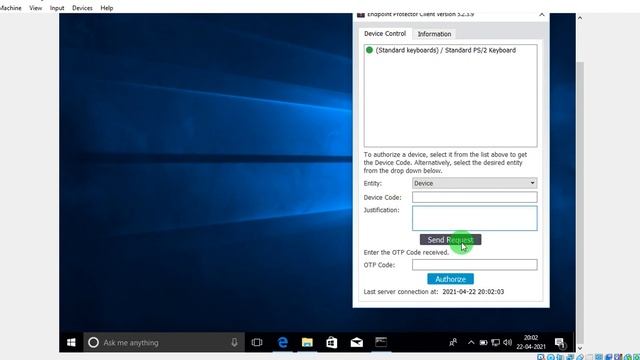This screenshot has width=640, height=360.
Task: Click the OTP Code input field
Action: (474, 265)
